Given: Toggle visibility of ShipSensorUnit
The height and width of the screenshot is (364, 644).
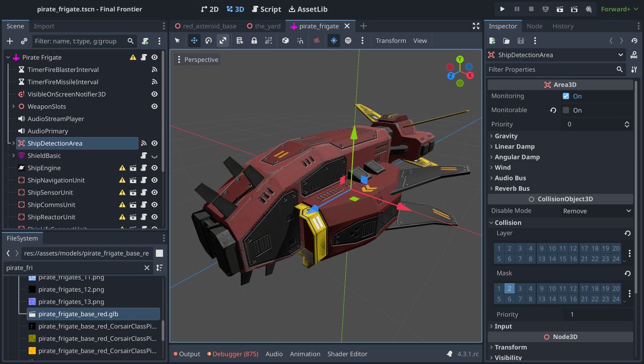Looking at the screenshot, I should [155, 192].
